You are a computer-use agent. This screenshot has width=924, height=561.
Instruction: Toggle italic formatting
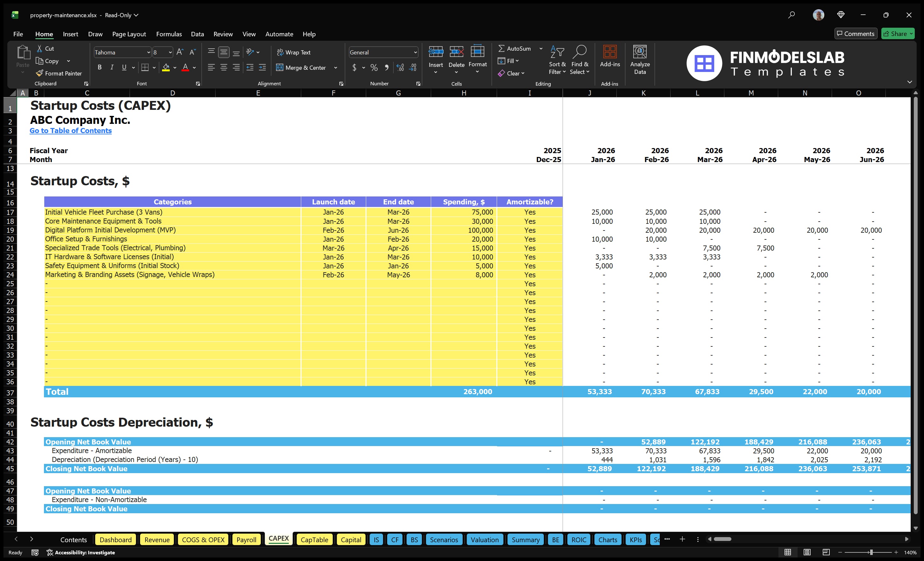tap(111, 67)
